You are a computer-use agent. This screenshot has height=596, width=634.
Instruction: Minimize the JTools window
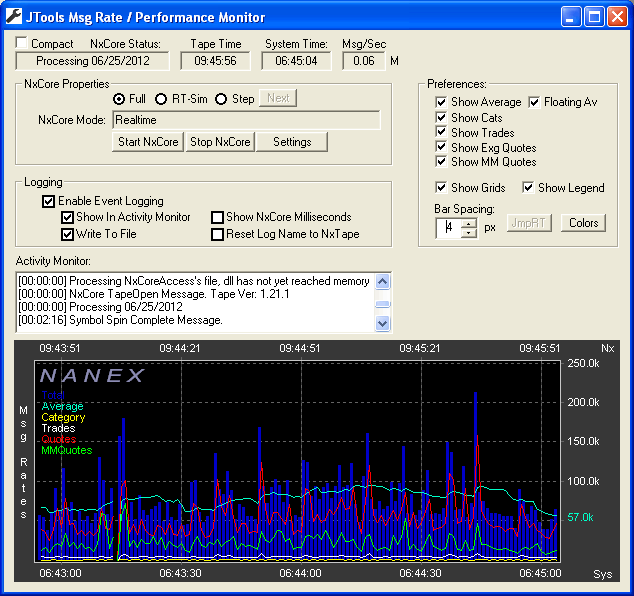pyautogui.click(x=571, y=17)
